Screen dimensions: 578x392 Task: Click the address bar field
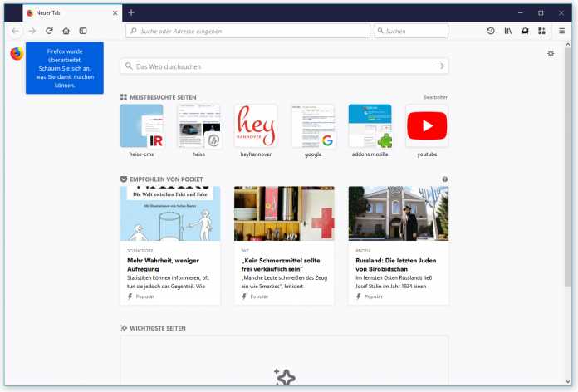249,31
